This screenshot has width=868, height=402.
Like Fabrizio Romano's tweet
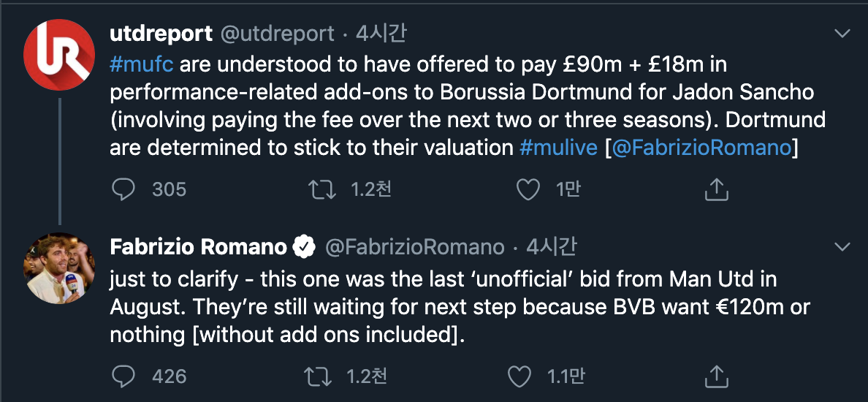pyautogui.click(x=519, y=376)
